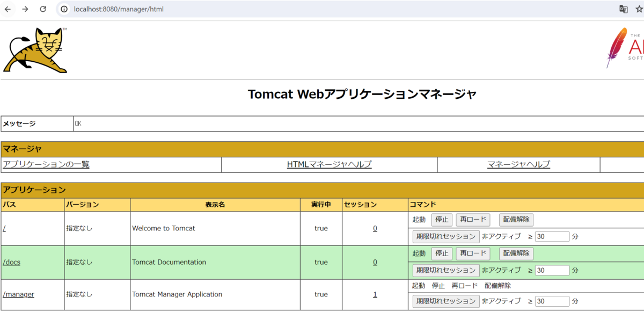View session count 0 for root app

375,228
